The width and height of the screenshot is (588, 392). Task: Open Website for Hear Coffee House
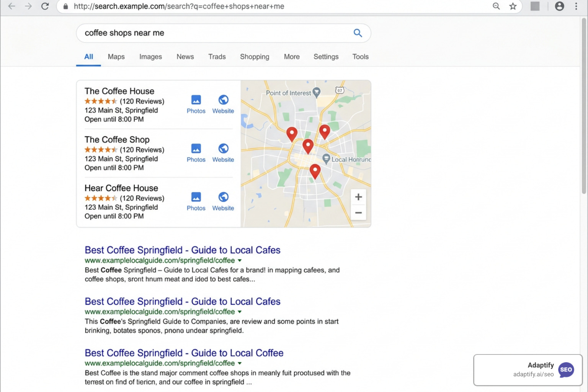click(223, 202)
